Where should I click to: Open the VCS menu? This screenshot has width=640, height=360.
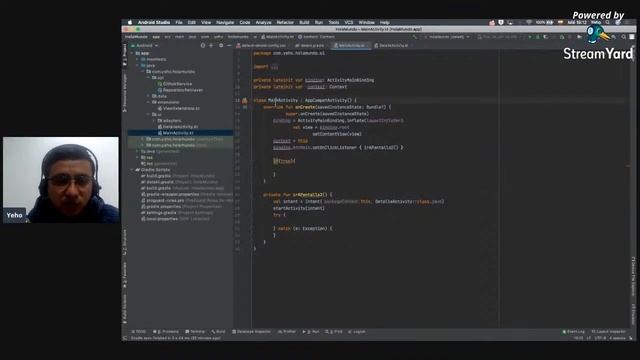coord(349,22)
